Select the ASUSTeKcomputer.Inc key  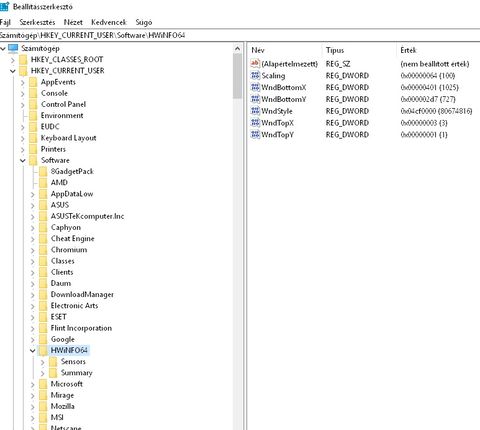point(87,216)
